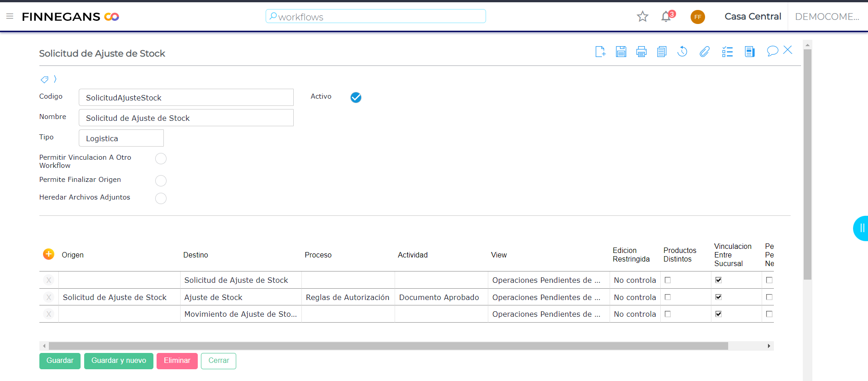Enable Heredar Archivos Adjuntos option
Viewport: 868px width, 381px height.
[161, 199]
